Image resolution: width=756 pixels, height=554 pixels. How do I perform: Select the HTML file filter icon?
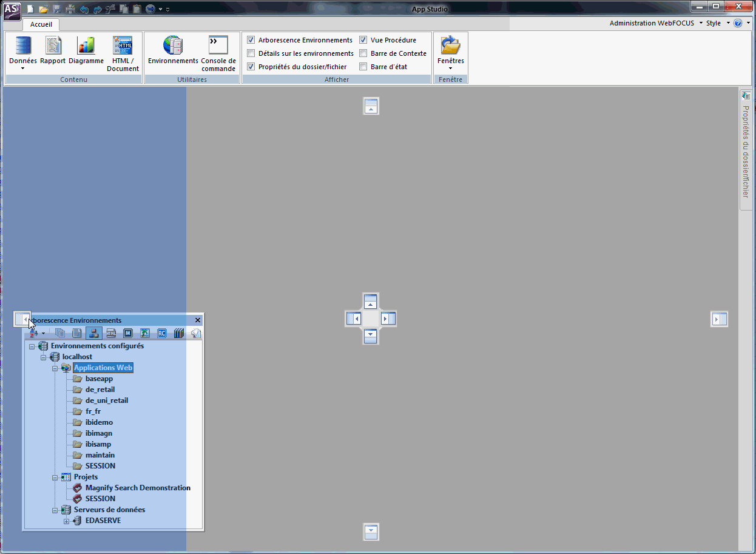111,333
